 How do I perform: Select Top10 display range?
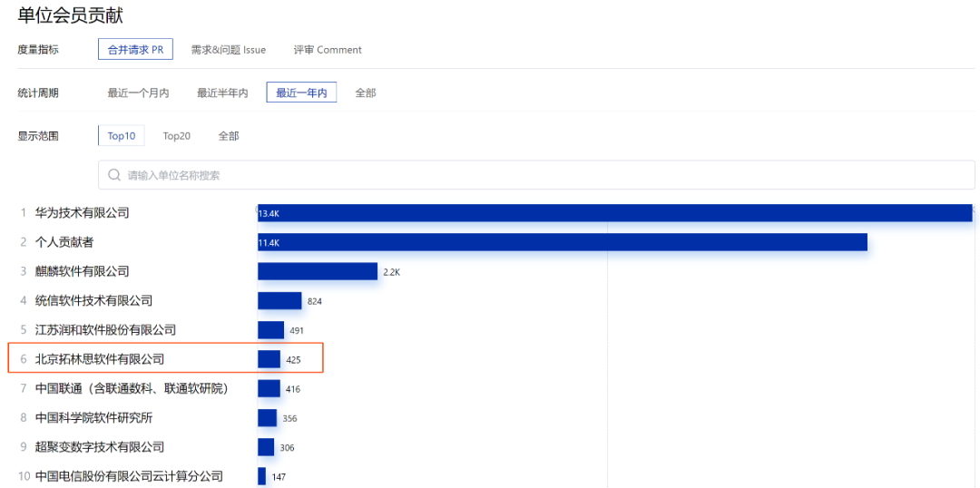[122, 135]
